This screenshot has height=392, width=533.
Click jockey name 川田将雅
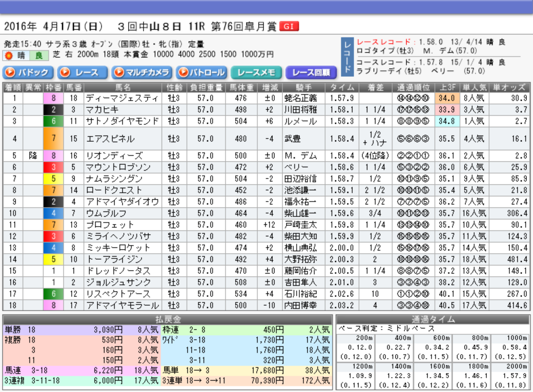click(x=300, y=110)
